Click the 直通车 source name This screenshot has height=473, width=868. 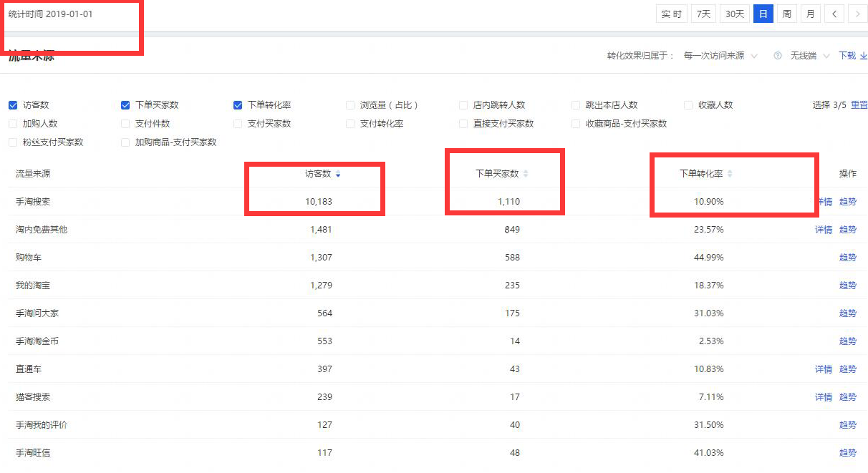pyautogui.click(x=29, y=369)
